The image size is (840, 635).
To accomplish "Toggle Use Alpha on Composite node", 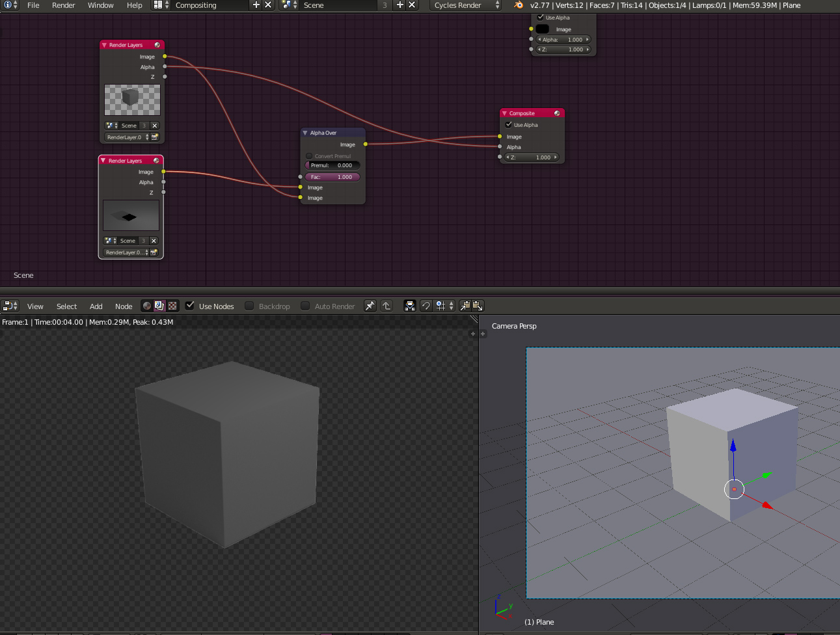I will point(509,125).
